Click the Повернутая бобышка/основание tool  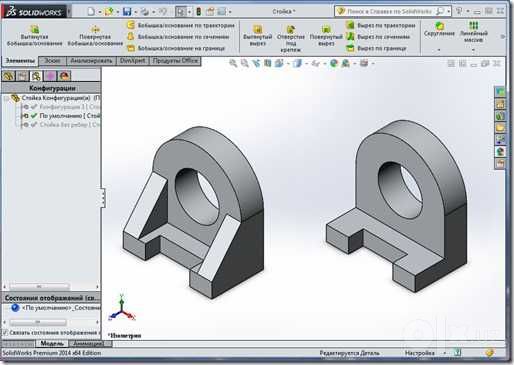click(x=95, y=36)
